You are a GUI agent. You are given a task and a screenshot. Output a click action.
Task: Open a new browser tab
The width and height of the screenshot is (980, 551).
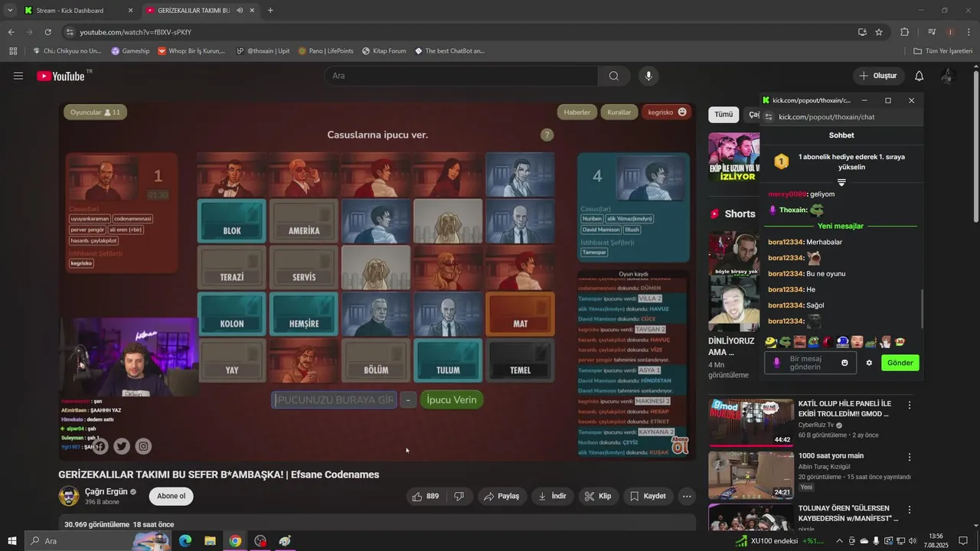coord(270,11)
